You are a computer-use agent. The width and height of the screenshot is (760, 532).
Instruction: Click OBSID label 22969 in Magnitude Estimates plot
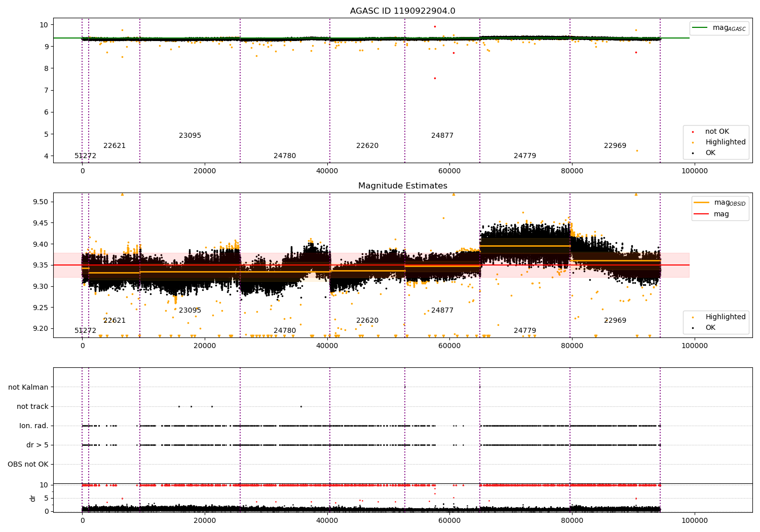[615, 321]
